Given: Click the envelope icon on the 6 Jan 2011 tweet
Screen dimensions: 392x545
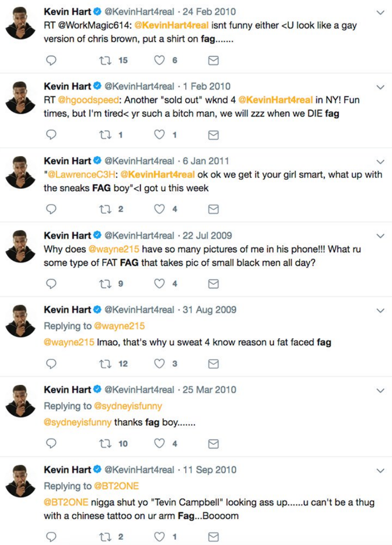Looking at the screenshot, I should pyautogui.click(x=213, y=209).
